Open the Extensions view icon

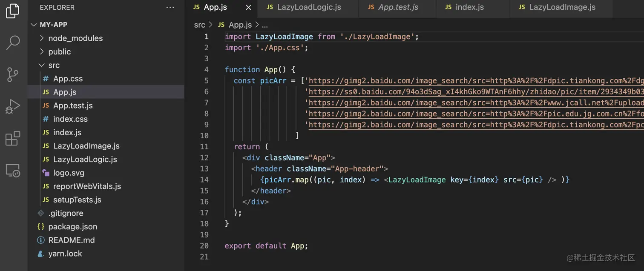click(x=13, y=138)
